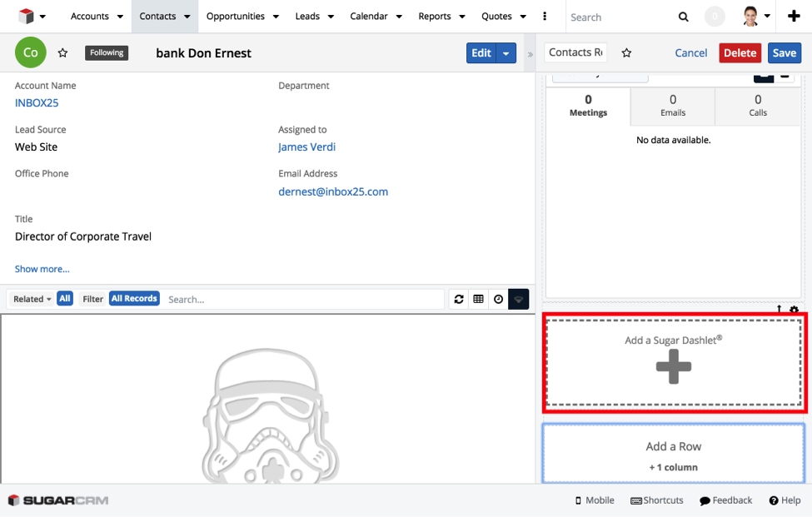Click the green Co contact badge
This screenshot has height=517, width=812.
click(31, 52)
